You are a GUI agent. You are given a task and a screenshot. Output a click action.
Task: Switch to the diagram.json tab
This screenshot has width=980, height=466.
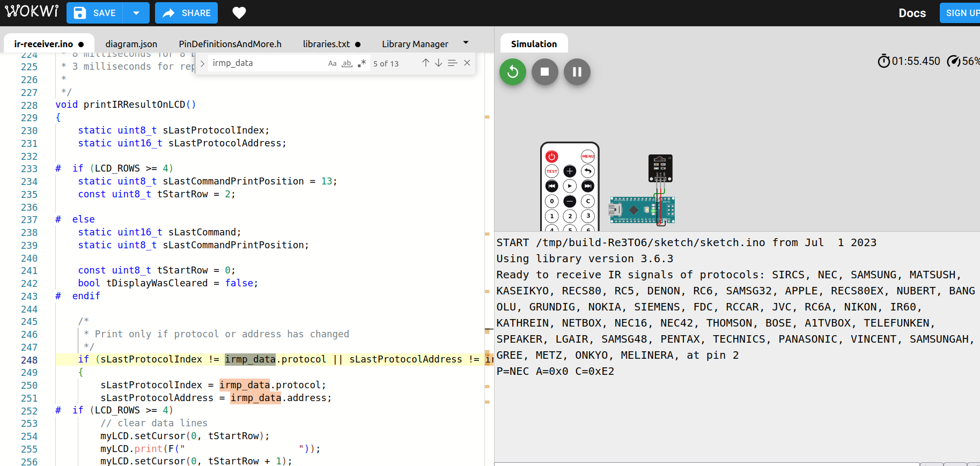pos(131,44)
